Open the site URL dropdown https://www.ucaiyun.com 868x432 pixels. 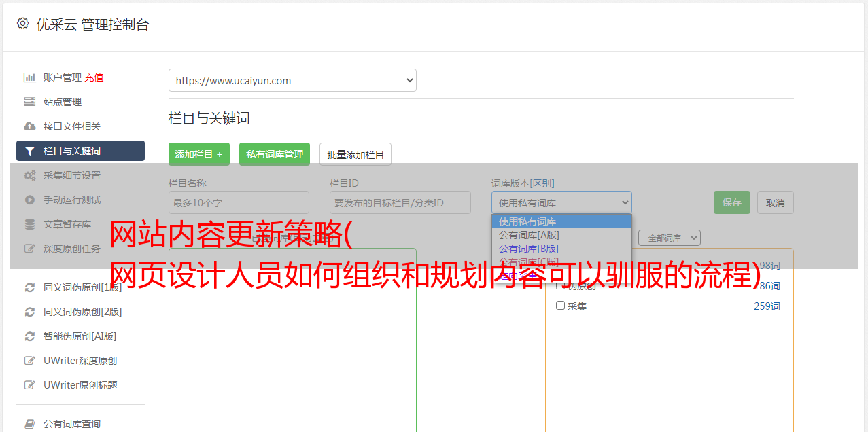(x=292, y=80)
